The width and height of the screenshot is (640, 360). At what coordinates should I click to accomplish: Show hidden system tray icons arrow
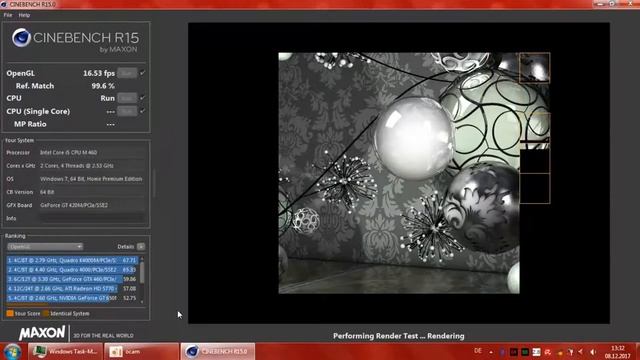coord(491,352)
